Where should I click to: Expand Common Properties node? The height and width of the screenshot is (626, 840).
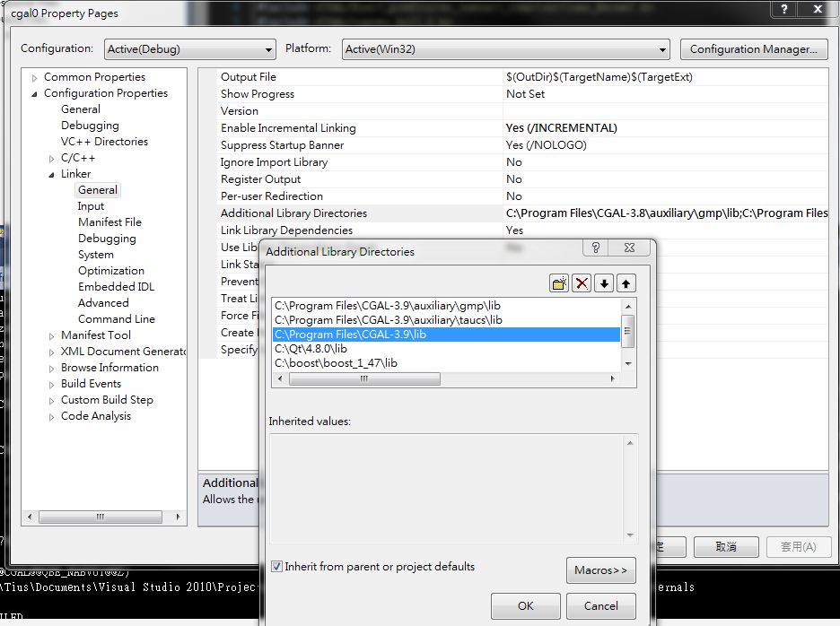(x=34, y=78)
